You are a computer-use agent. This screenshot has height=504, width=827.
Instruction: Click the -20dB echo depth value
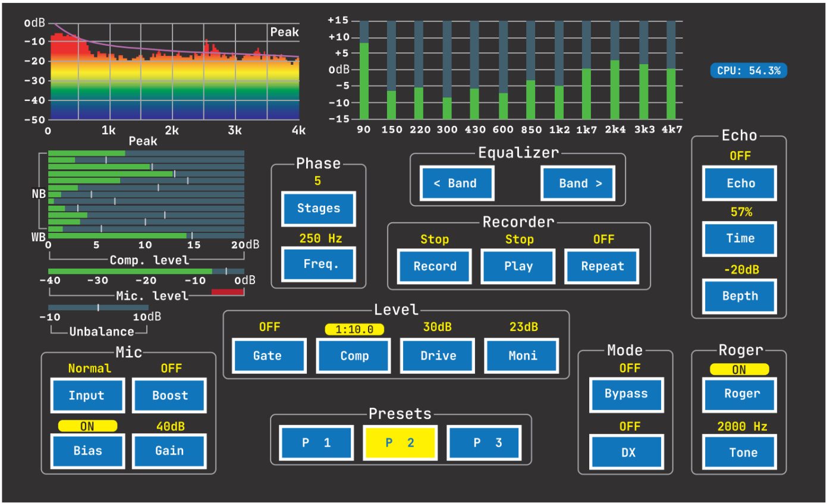click(740, 270)
